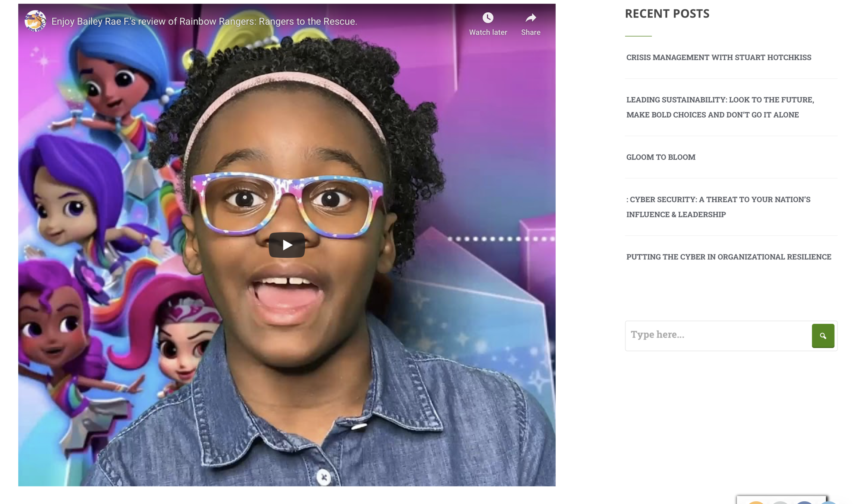864x504 pixels.
Task: Play the Rainbow Rangers review video
Action: pyautogui.click(x=287, y=245)
